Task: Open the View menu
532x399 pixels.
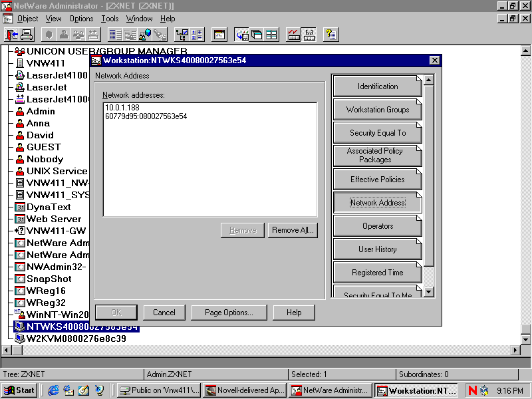Action: point(54,19)
